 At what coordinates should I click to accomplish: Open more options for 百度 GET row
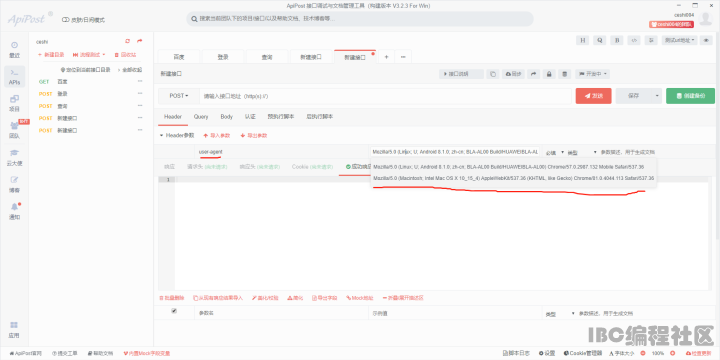140,81
